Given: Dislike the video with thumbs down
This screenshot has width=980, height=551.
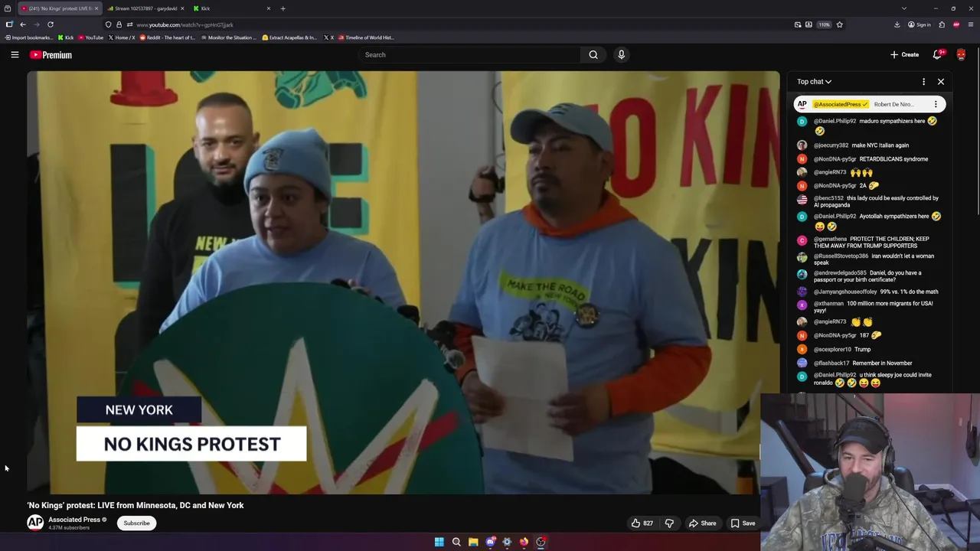Looking at the screenshot, I should [669, 523].
